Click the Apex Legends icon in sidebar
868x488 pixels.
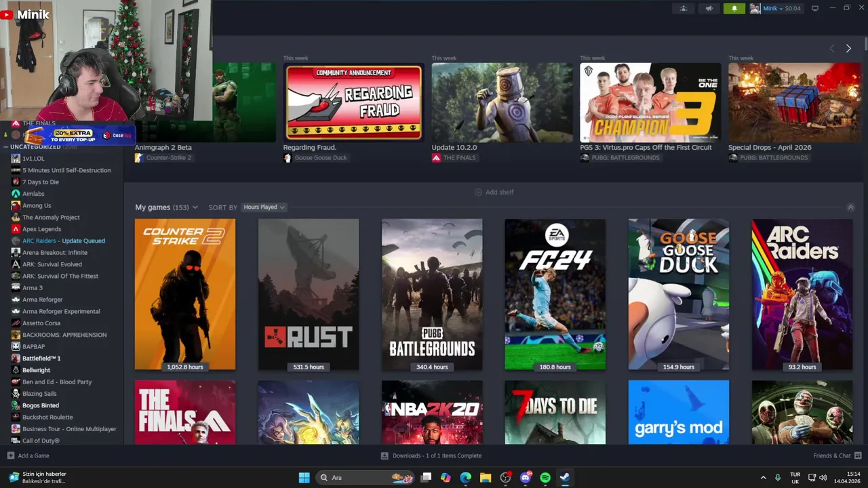click(16, 229)
